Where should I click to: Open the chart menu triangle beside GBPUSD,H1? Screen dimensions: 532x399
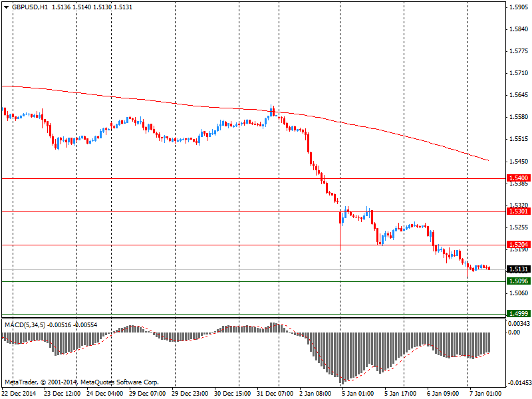7,7
